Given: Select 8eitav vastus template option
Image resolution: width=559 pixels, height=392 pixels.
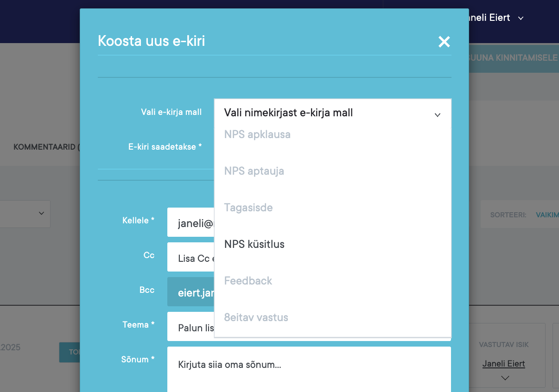Looking at the screenshot, I should pyautogui.click(x=256, y=317).
